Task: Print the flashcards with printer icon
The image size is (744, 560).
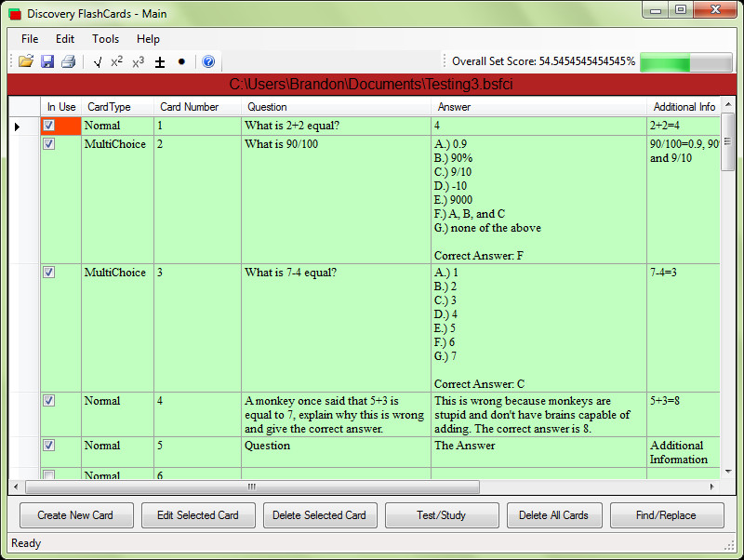Action: pos(68,61)
